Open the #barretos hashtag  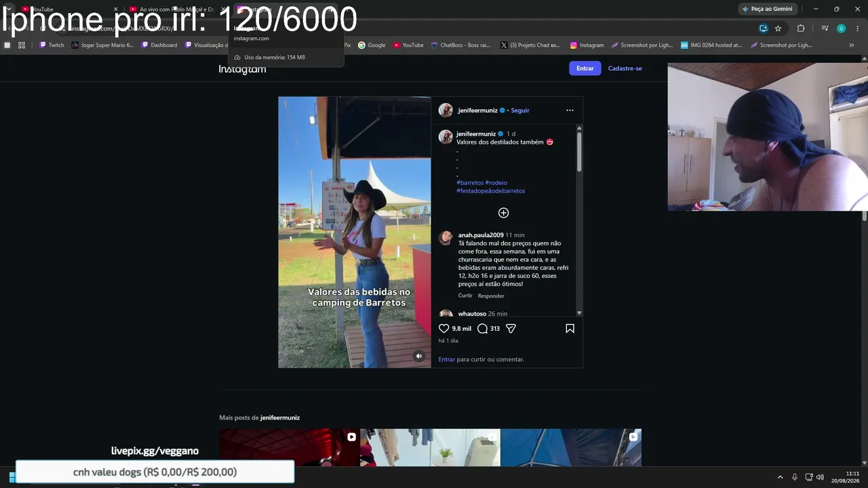click(x=470, y=183)
